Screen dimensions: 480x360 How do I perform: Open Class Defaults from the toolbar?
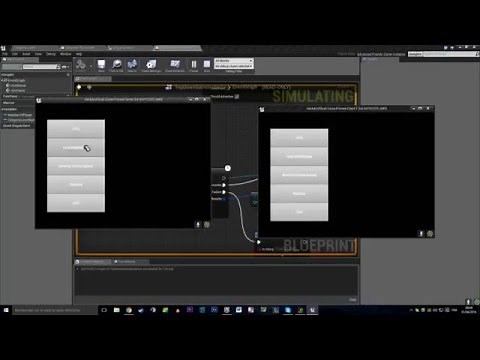click(x=175, y=65)
